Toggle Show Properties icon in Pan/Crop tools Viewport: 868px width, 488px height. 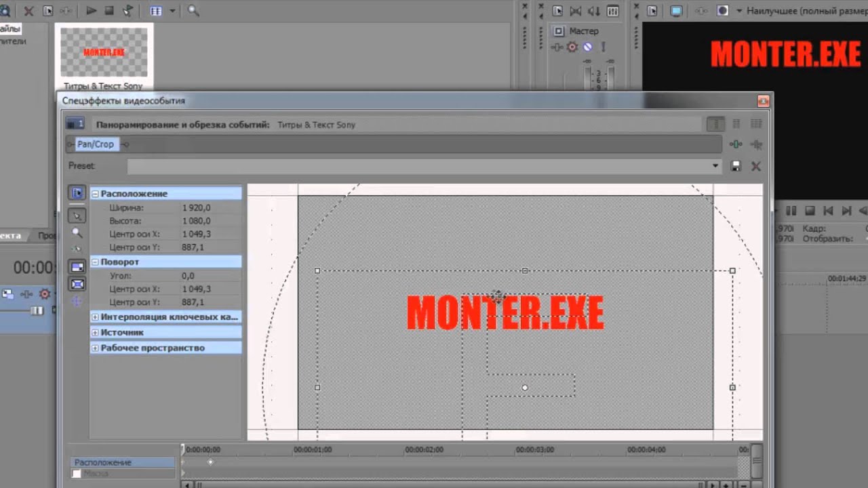click(x=77, y=193)
